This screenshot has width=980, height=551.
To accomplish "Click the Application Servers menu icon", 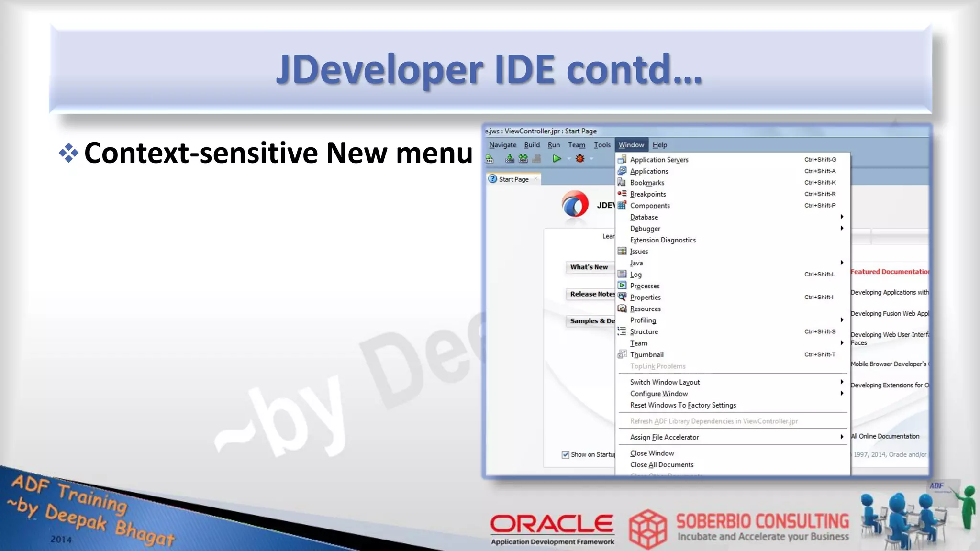I will [622, 159].
